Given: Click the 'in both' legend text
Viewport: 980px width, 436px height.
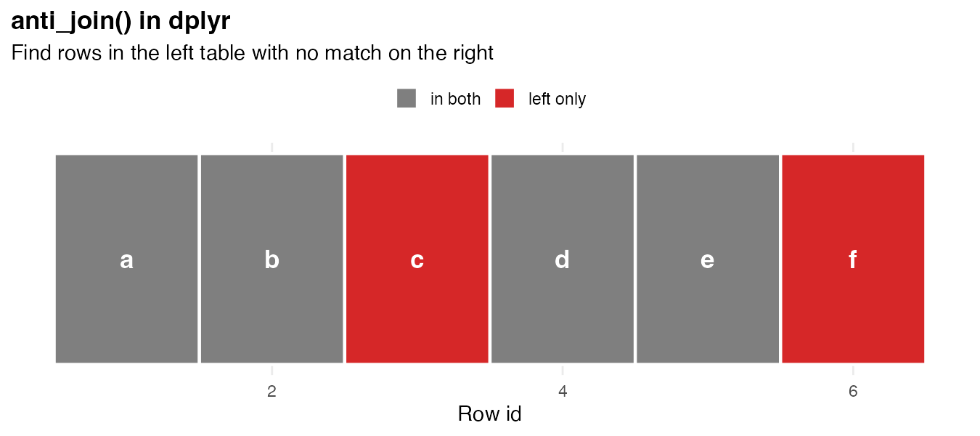Looking at the screenshot, I should click(x=455, y=99).
